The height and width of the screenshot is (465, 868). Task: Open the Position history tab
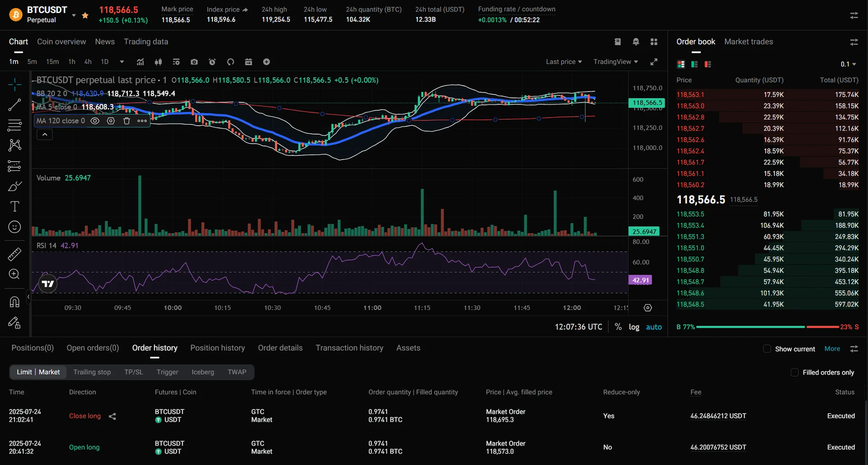(x=217, y=348)
